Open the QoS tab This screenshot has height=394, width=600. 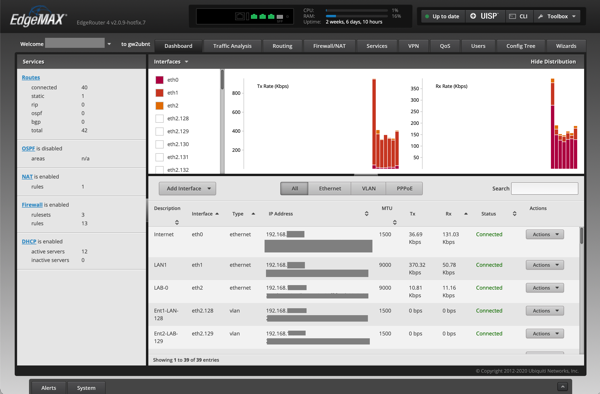point(445,46)
